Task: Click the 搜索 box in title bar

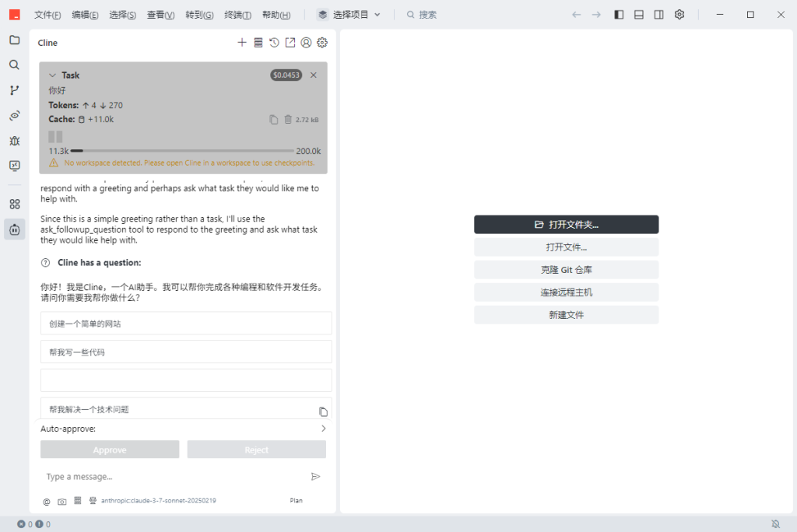Action: pyautogui.click(x=421, y=15)
